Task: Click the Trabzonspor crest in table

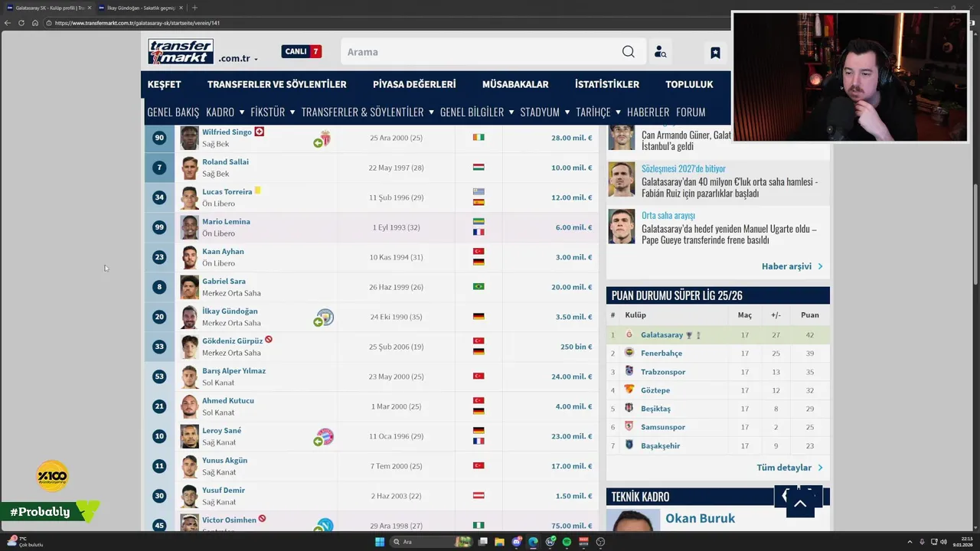Action: (629, 371)
